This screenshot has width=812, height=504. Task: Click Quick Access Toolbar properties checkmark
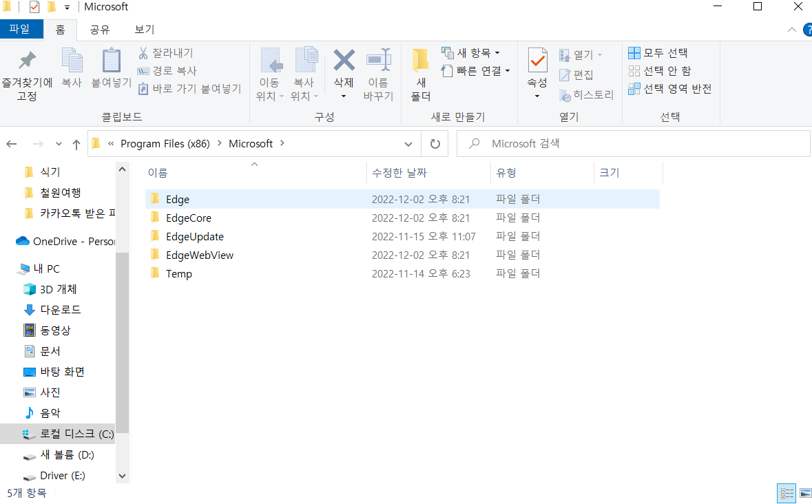[34, 7]
